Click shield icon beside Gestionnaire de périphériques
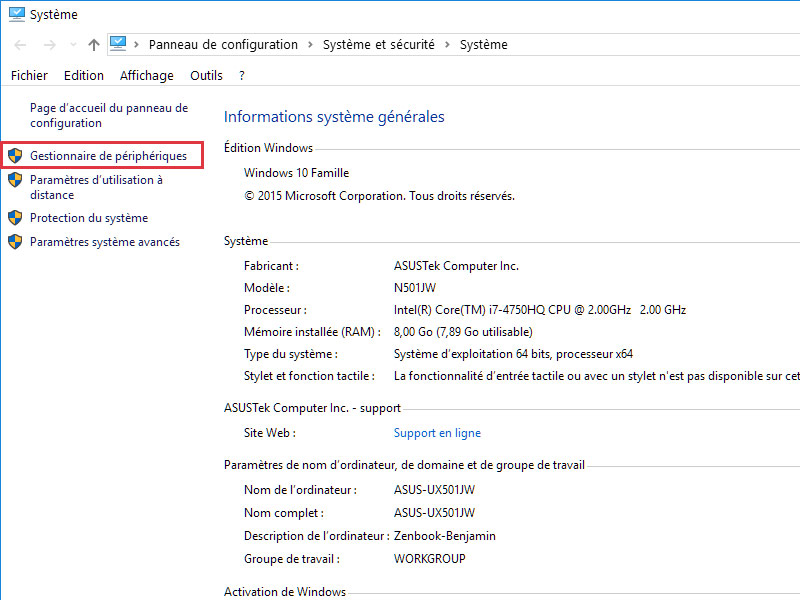The height and width of the screenshot is (600, 800). 15,156
